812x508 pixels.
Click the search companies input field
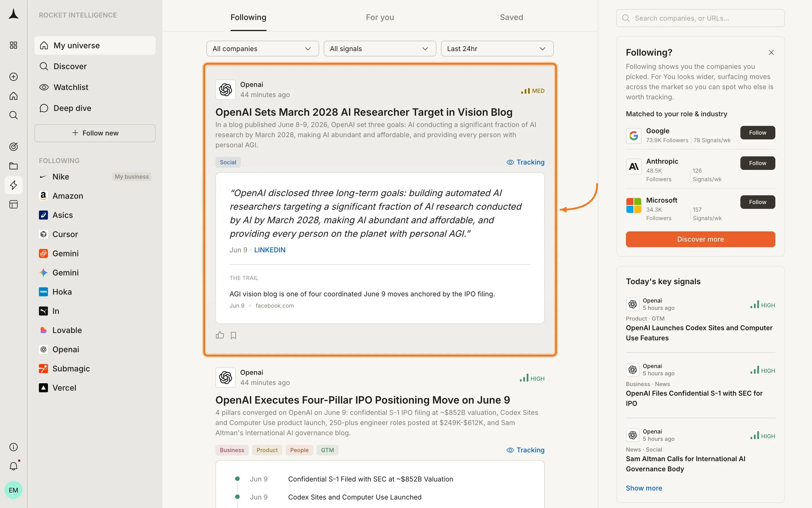[x=700, y=18]
